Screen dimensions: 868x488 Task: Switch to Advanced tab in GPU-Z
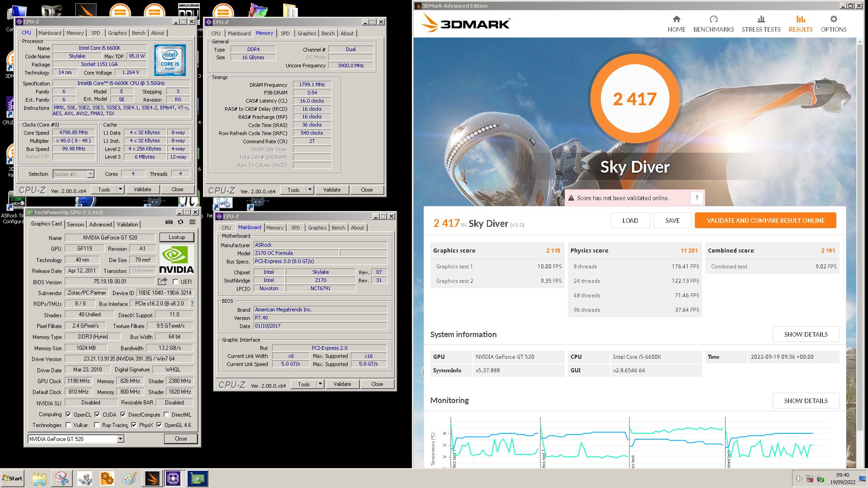click(x=100, y=224)
